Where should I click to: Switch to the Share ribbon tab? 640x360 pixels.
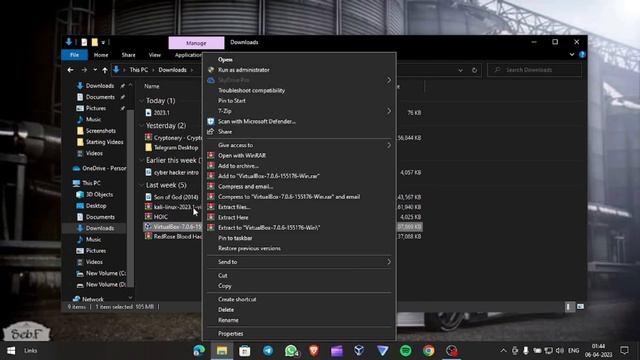[128, 55]
